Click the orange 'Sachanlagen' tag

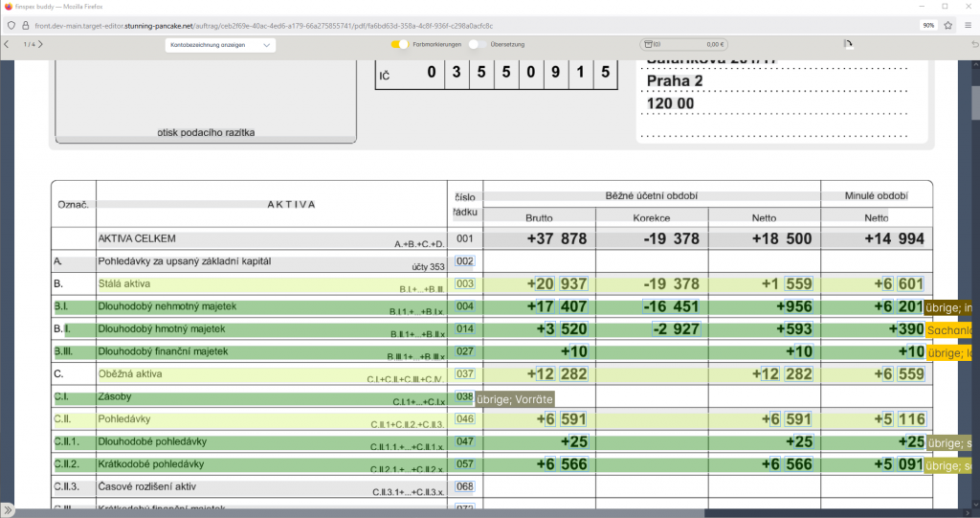pos(950,330)
